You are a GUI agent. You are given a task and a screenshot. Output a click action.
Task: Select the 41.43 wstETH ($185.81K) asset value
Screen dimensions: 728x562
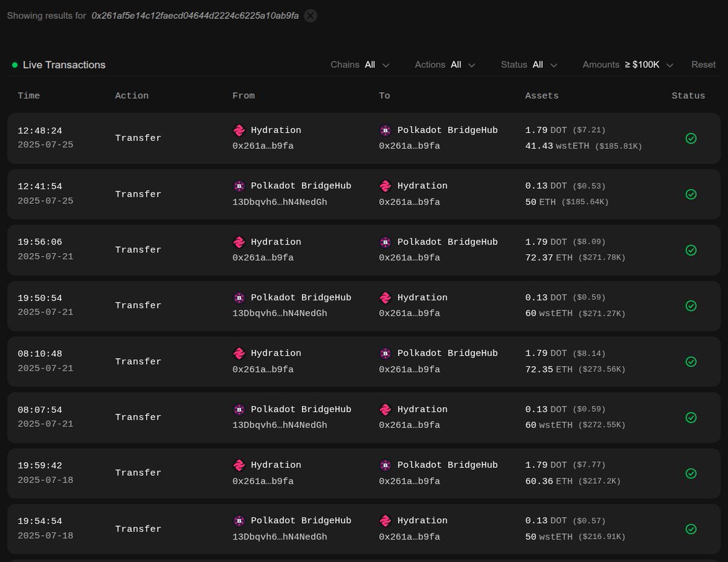(x=584, y=146)
